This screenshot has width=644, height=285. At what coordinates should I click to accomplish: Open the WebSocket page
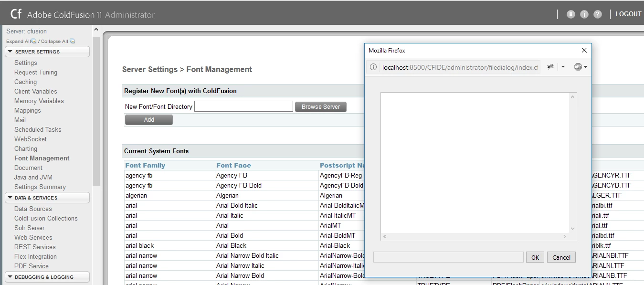[x=31, y=139]
